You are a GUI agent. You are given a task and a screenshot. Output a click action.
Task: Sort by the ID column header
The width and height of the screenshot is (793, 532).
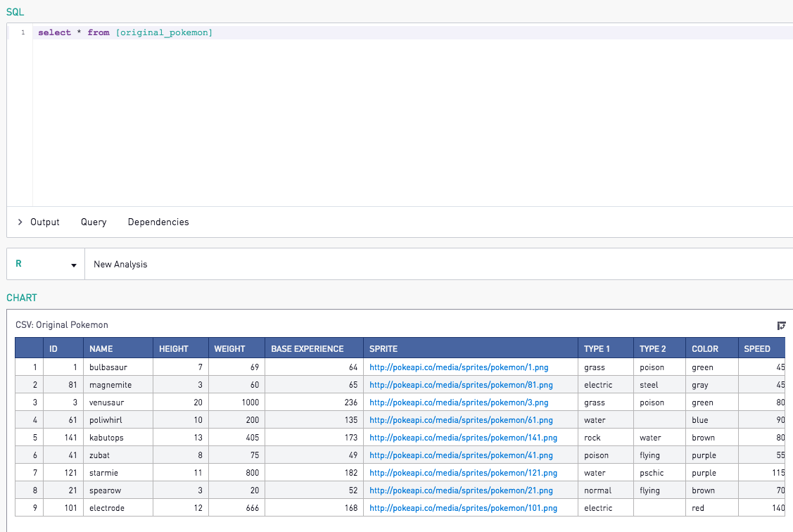click(63, 348)
